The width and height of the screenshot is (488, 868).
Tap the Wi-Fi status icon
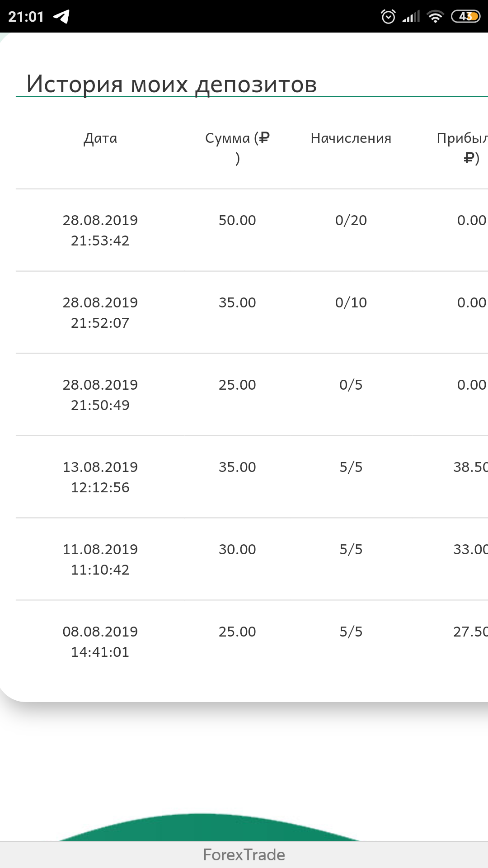tap(436, 17)
